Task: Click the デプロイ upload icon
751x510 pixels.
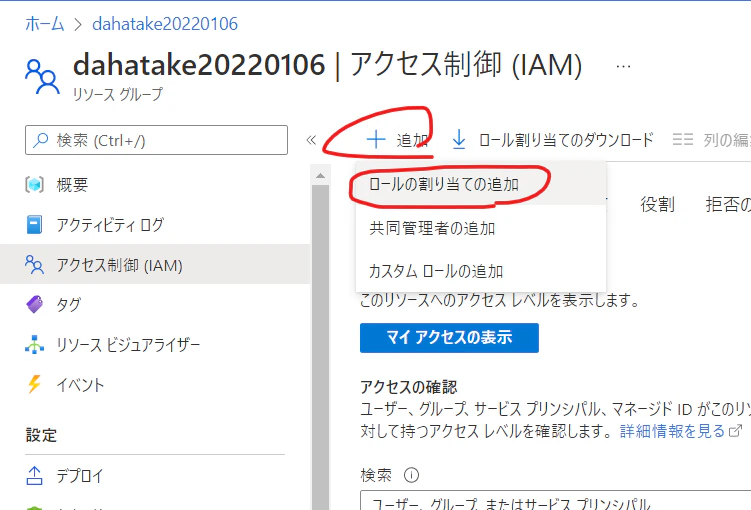Action: [x=34, y=476]
